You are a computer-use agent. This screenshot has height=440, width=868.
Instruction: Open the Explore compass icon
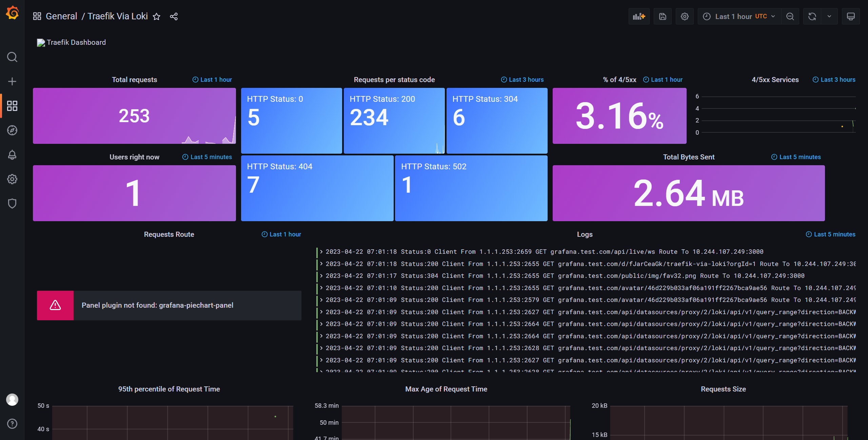pyautogui.click(x=12, y=130)
